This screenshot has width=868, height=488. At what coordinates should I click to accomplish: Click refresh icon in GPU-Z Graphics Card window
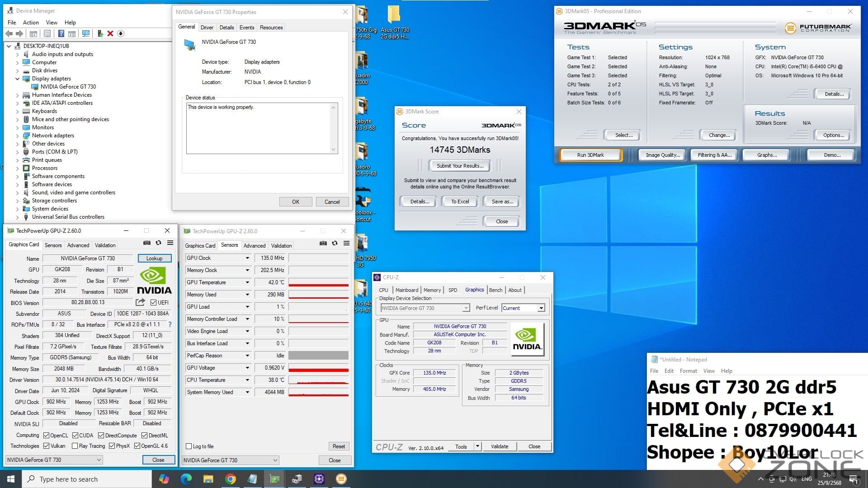(158, 243)
